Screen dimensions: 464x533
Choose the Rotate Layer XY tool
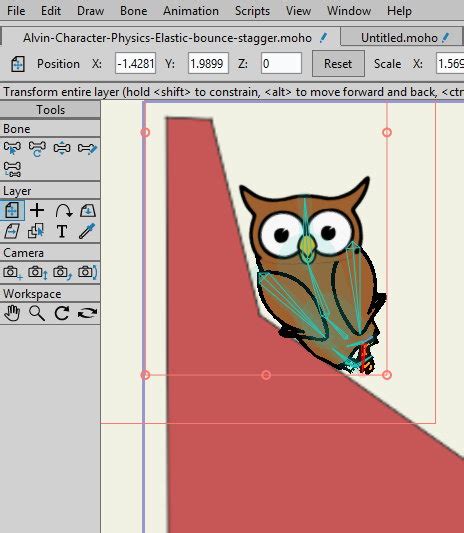[63, 211]
